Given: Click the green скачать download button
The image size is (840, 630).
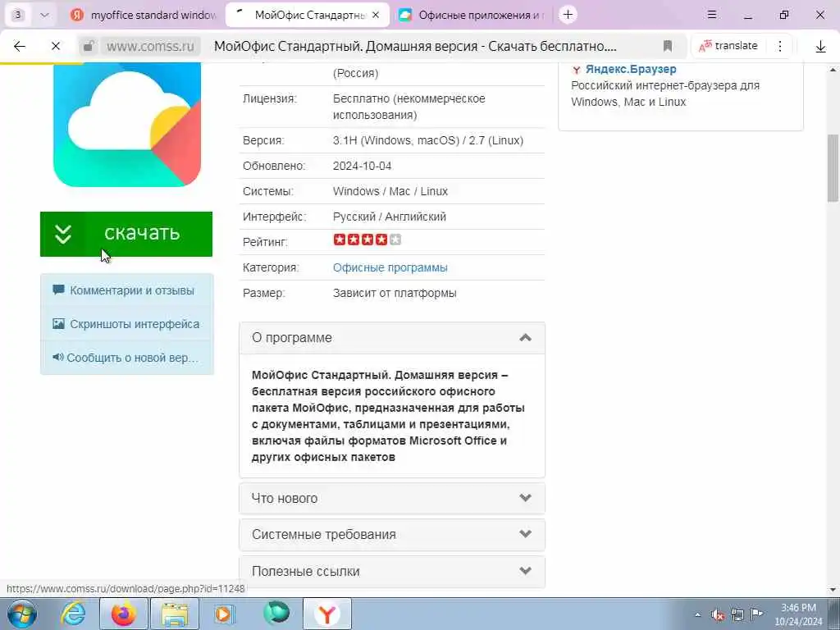Looking at the screenshot, I should pos(126,234).
